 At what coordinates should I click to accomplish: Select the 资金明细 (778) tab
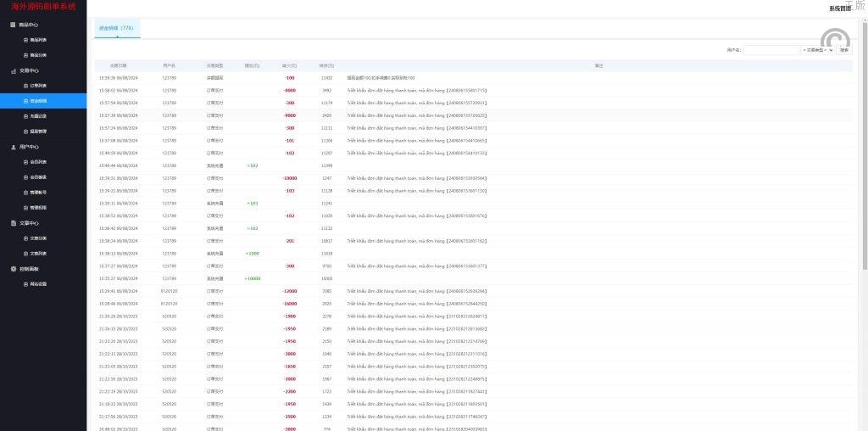(116, 28)
